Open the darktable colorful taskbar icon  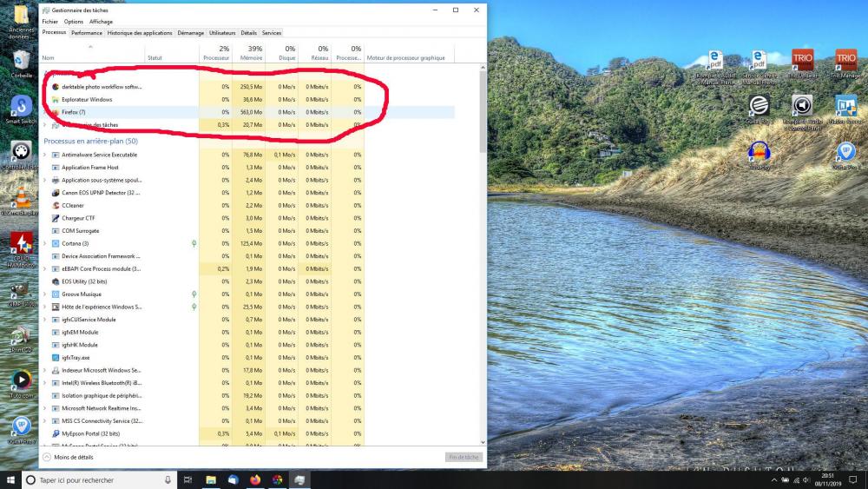[278, 479]
